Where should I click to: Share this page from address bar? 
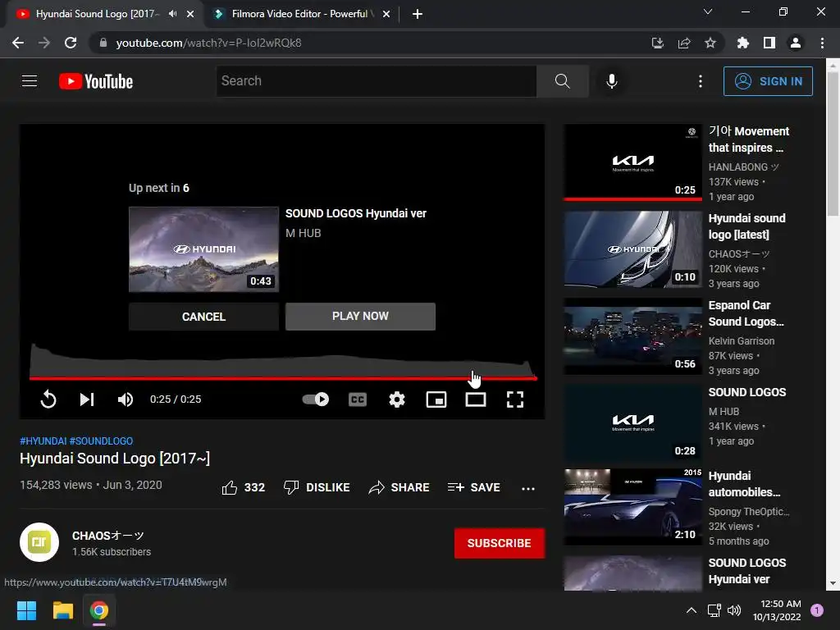click(x=684, y=43)
